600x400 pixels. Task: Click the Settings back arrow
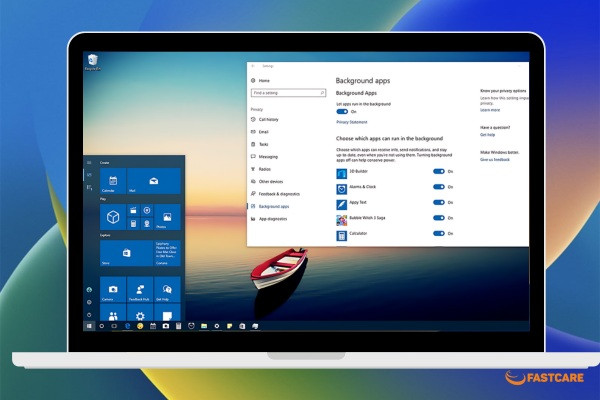[253, 66]
